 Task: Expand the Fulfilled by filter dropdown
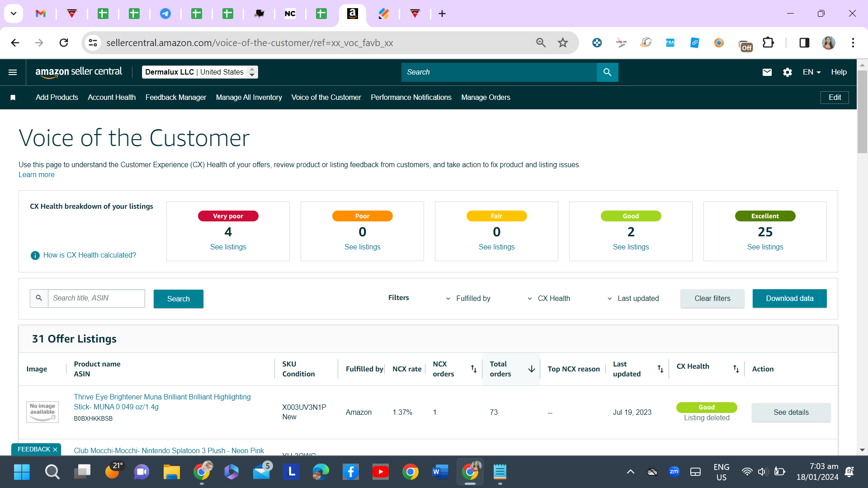468,299
